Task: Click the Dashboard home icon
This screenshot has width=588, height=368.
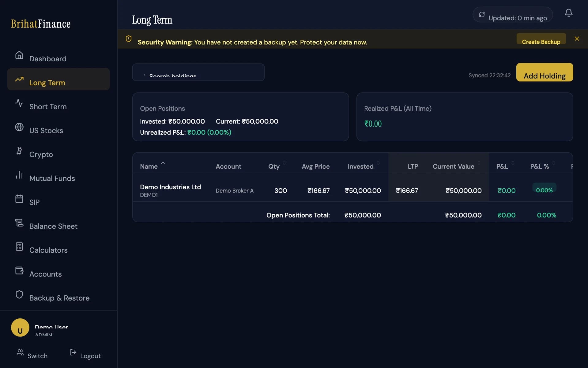Action: coord(19,55)
